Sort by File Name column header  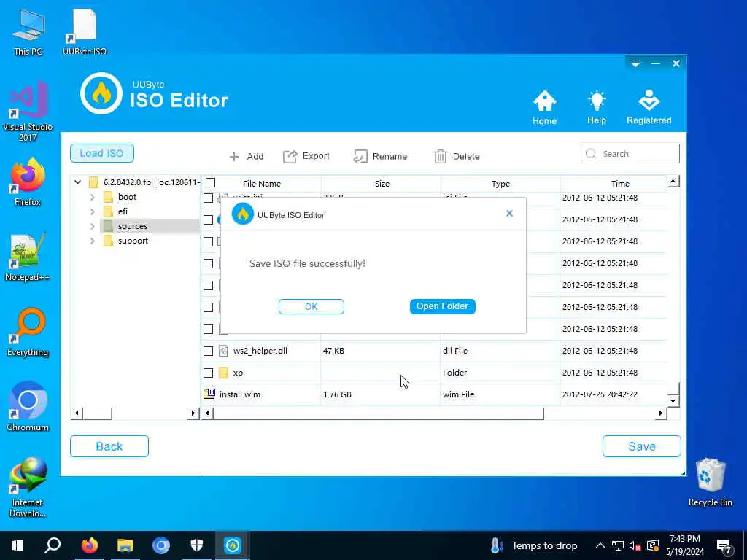click(x=262, y=183)
